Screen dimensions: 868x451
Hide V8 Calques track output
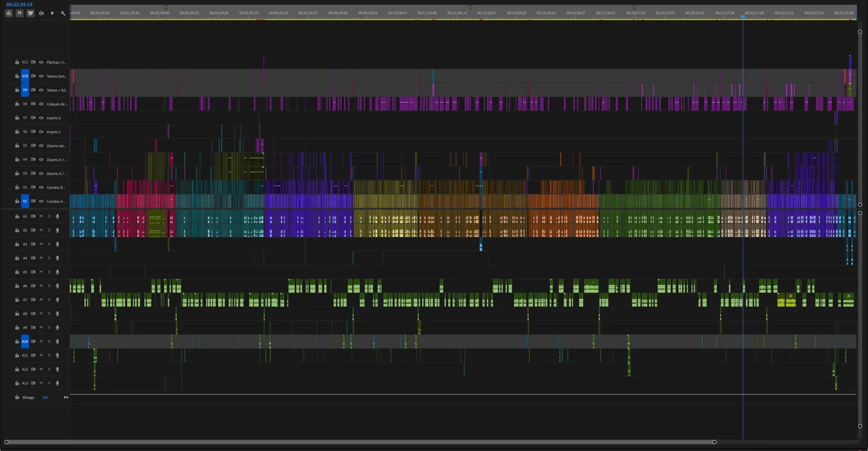(41, 104)
